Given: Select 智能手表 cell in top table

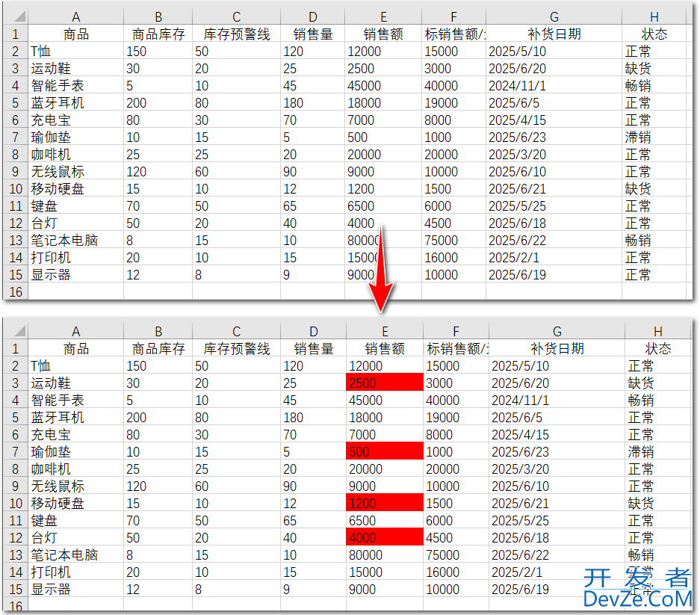Looking at the screenshot, I should [75, 86].
